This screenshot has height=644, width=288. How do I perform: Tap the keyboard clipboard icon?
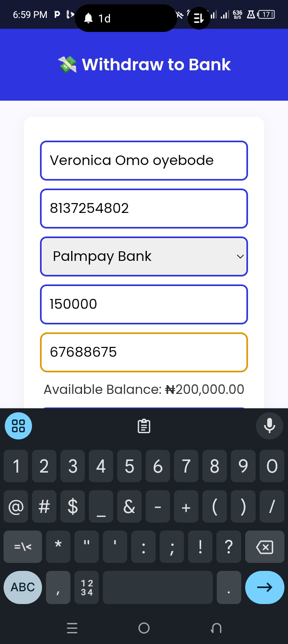pos(144,426)
